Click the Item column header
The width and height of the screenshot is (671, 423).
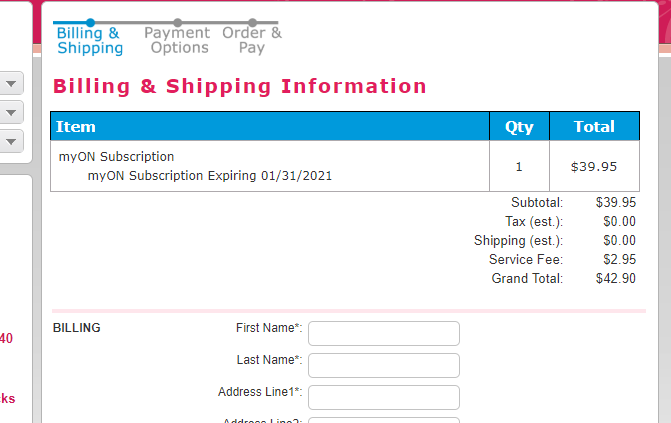(x=76, y=127)
